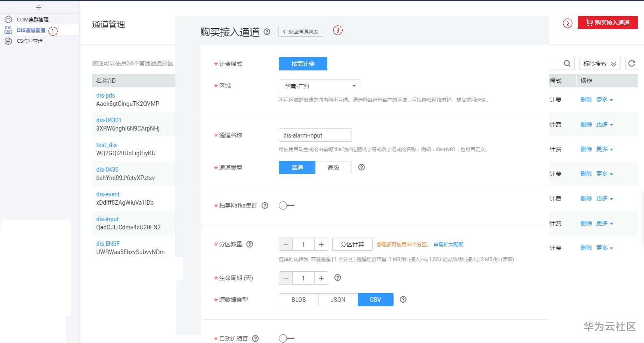Click the help icon beside 购买接入通道 title
This screenshot has width=644, height=343.
[x=267, y=32]
